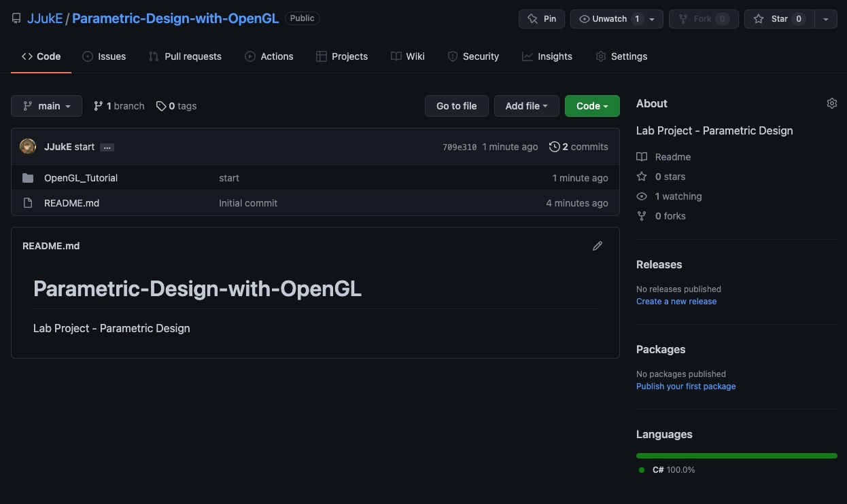
Task: Click the green C# language bar
Action: click(x=737, y=456)
